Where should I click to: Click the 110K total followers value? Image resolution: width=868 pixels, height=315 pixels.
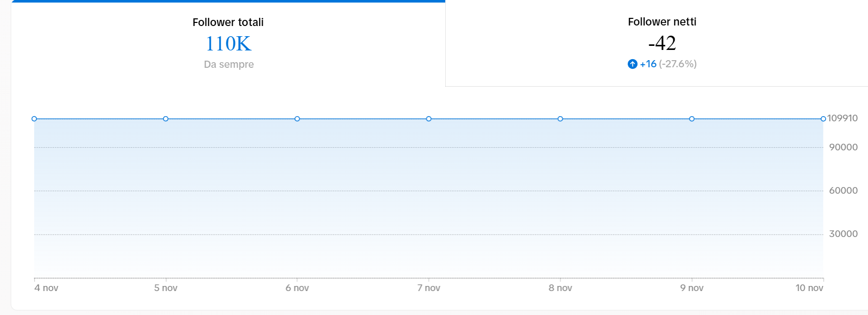click(x=228, y=44)
